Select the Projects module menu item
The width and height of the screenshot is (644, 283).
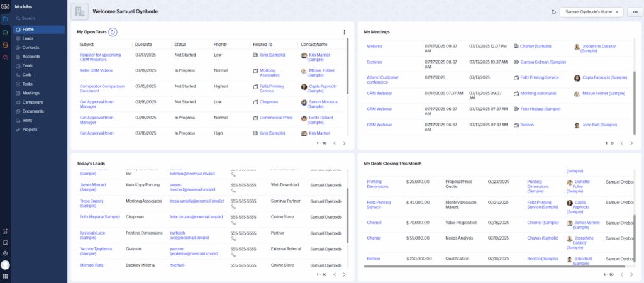pos(30,129)
